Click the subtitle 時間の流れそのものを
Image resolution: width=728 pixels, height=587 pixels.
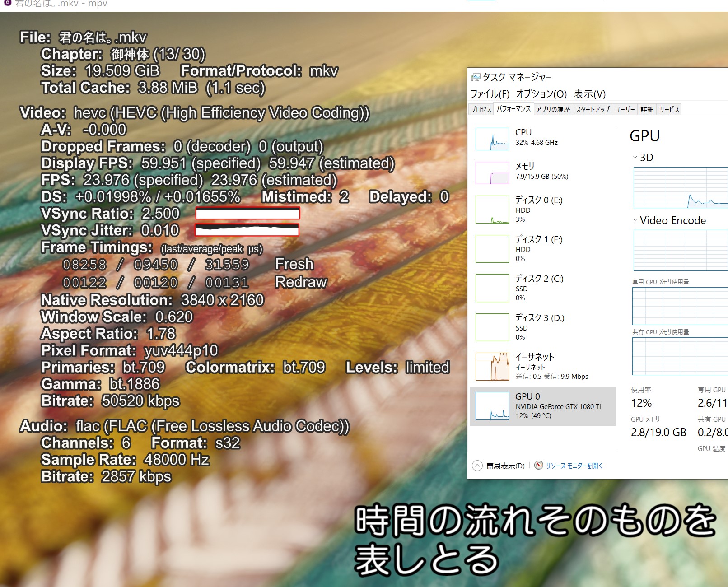click(536, 521)
